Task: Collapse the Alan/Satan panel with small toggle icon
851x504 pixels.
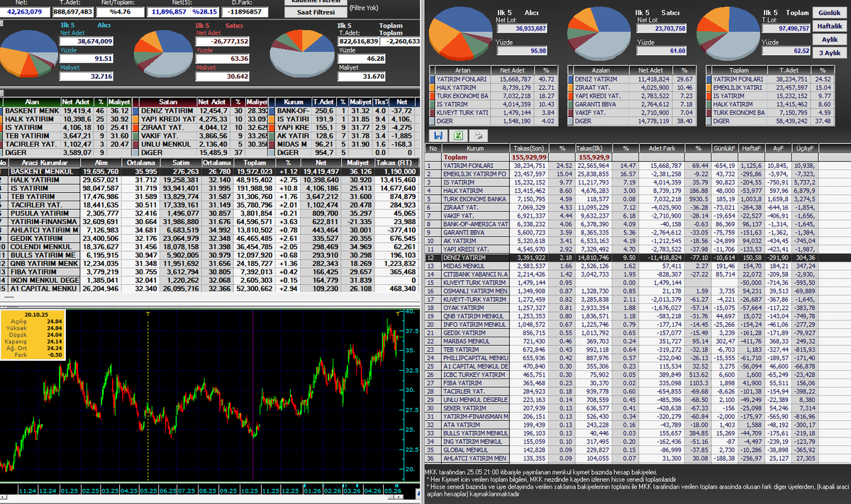Action: tap(3, 94)
